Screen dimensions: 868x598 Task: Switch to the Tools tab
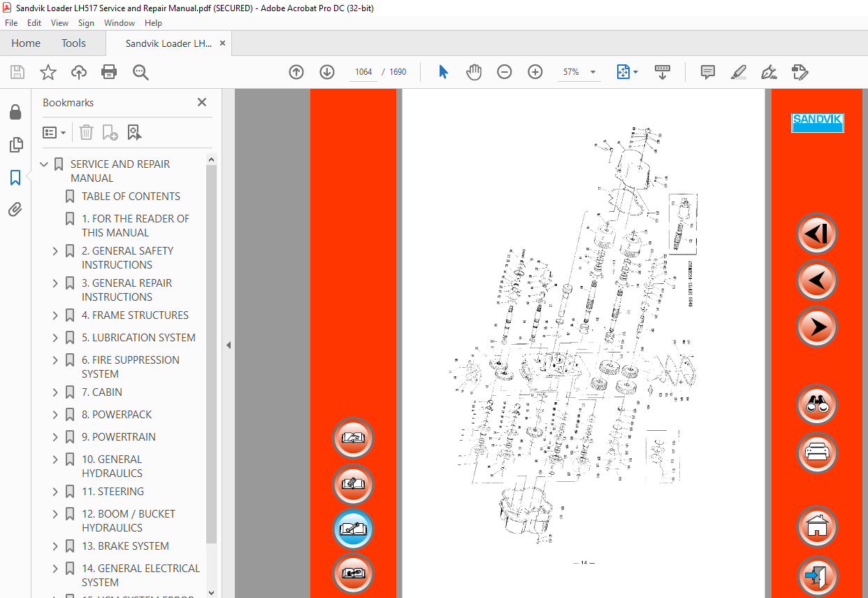pos(73,43)
